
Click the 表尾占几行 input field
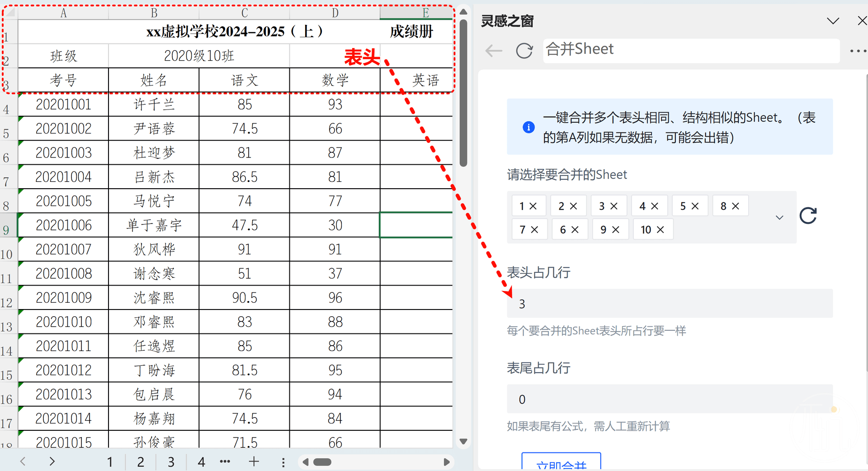click(669, 399)
